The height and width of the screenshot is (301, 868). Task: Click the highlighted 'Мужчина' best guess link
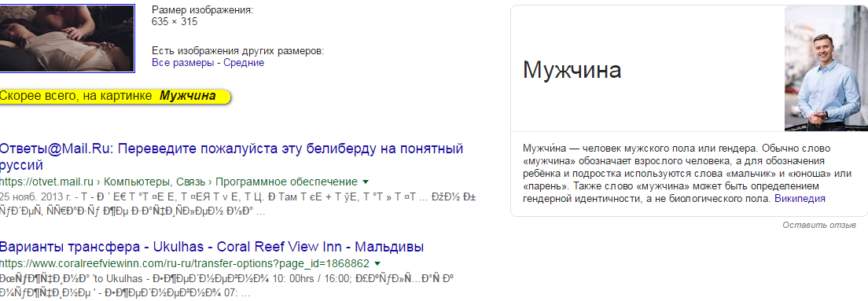pos(188,96)
